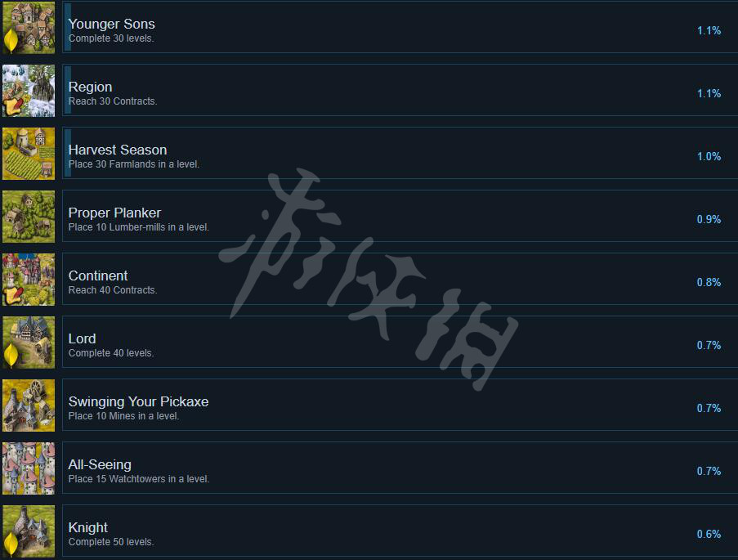Select the Continent achievement title
Viewport: 738px width, 560px height.
click(98, 276)
